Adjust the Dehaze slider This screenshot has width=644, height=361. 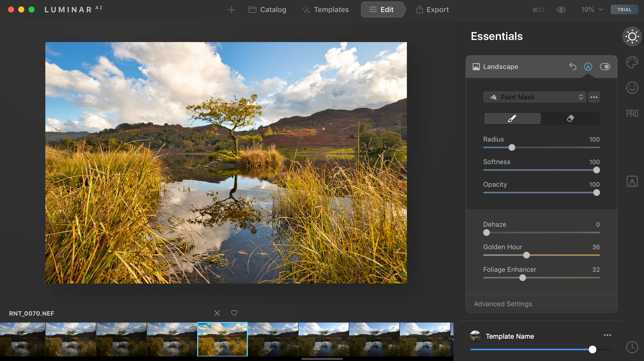pos(487,233)
